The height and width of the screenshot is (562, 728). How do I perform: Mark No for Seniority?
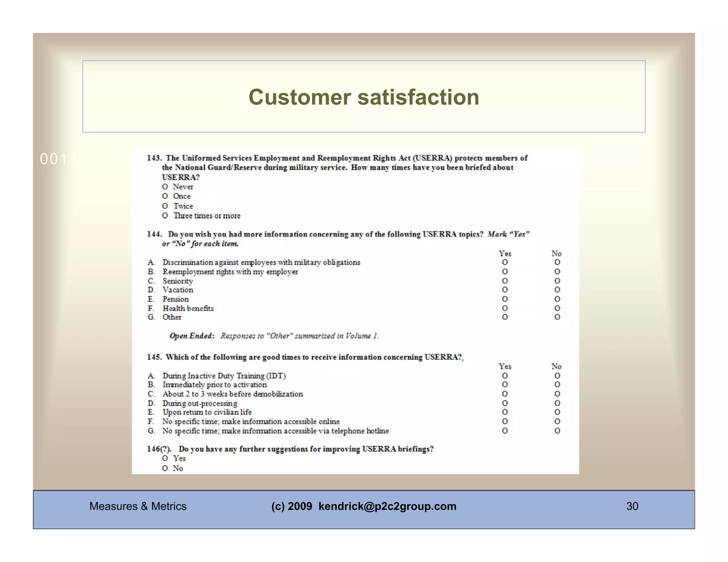pos(557,281)
